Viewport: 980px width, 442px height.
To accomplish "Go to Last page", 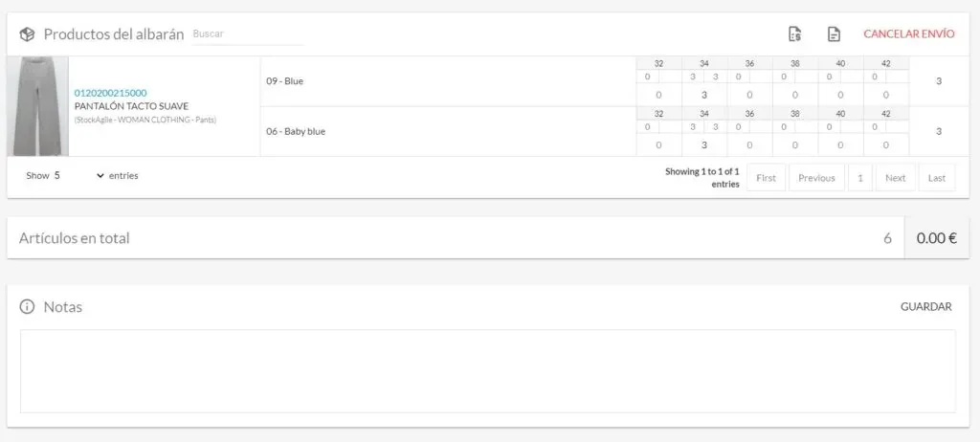I will click(936, 178).
